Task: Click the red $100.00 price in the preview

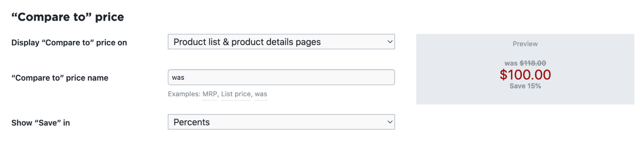Action: pyautogui.click(x=525, y=75)
